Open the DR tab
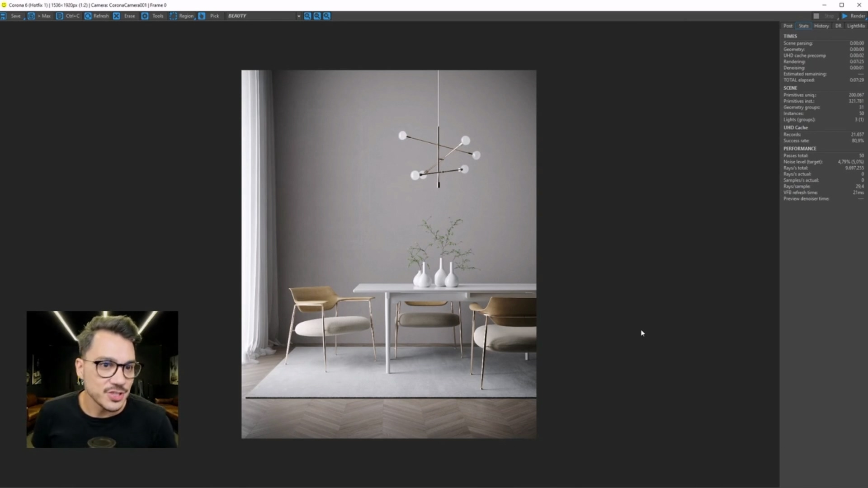 (x=838, y=26)
